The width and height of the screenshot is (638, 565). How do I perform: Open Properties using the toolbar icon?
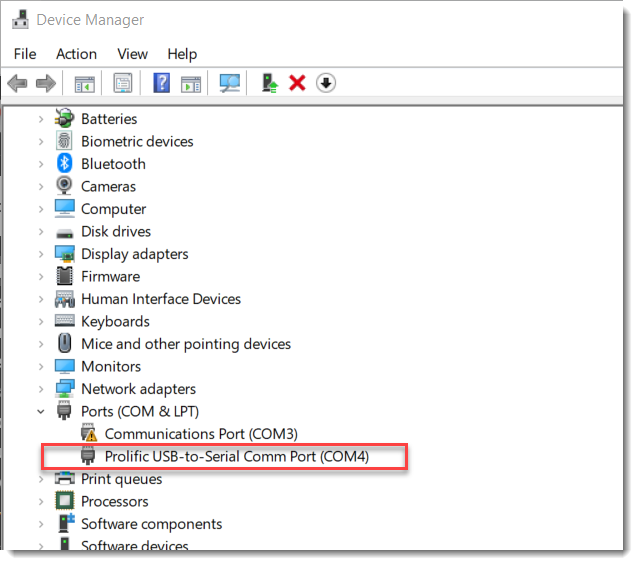122,83
